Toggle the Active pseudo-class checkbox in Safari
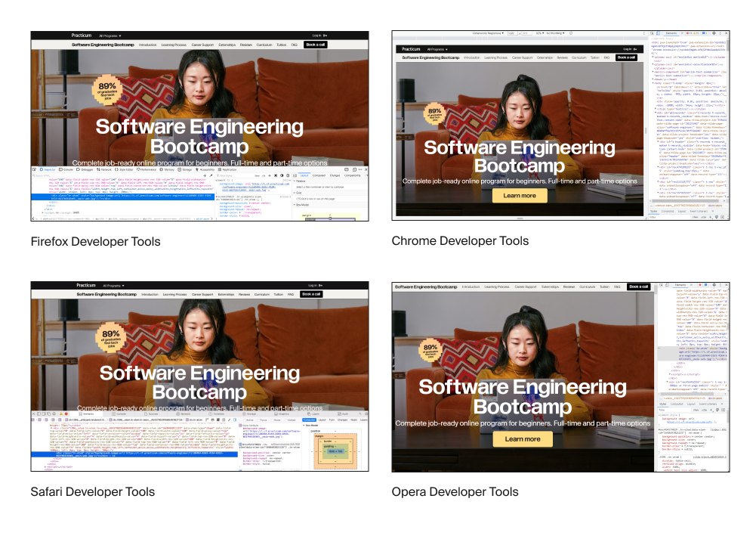This screenshot has width=756, height=542. coord(245,420)
